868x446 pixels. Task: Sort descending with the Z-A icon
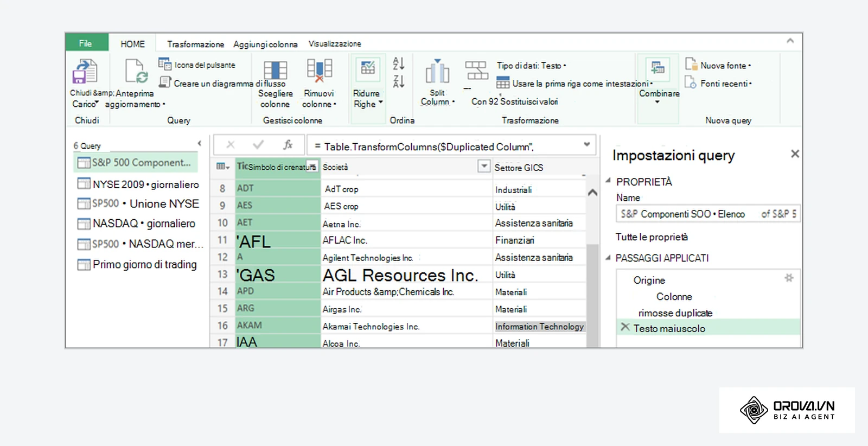[399, 81]
